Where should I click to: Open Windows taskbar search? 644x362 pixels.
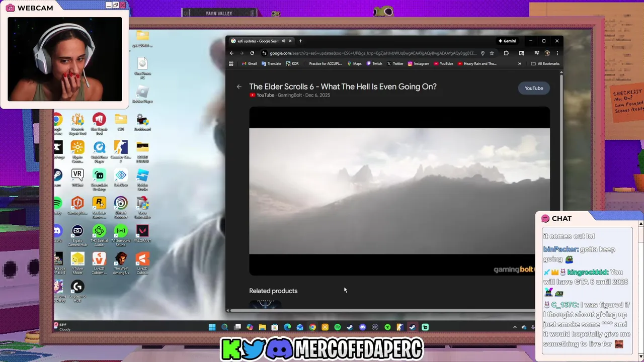224,327
